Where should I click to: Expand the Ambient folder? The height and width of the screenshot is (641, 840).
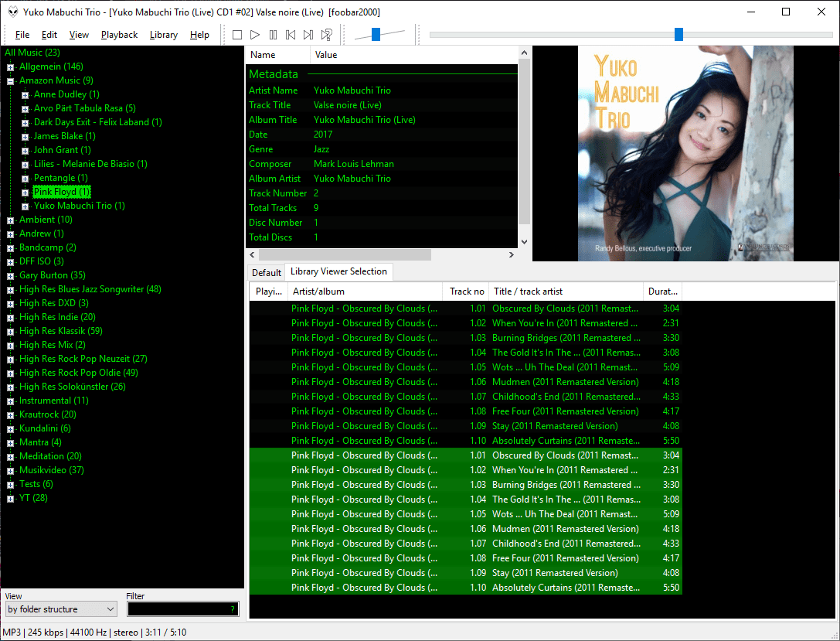[10, 220]
